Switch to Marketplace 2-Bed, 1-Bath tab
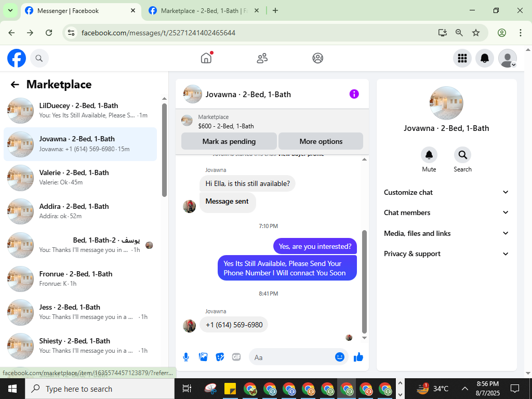The height and width of the screenshot is (399, 532). tap(205, 11)
